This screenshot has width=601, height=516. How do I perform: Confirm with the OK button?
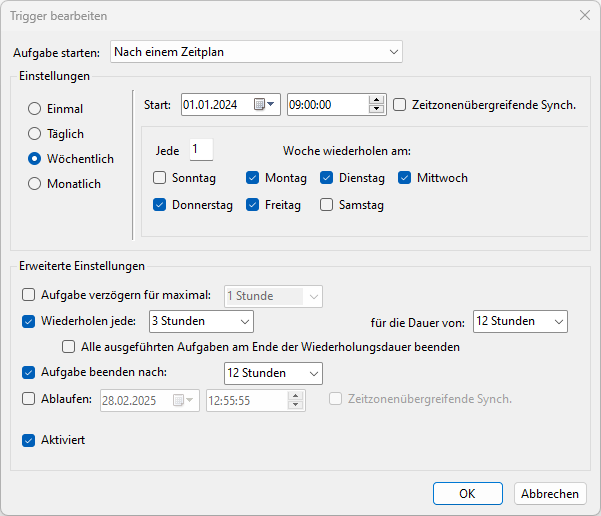(x=468, y=493)
